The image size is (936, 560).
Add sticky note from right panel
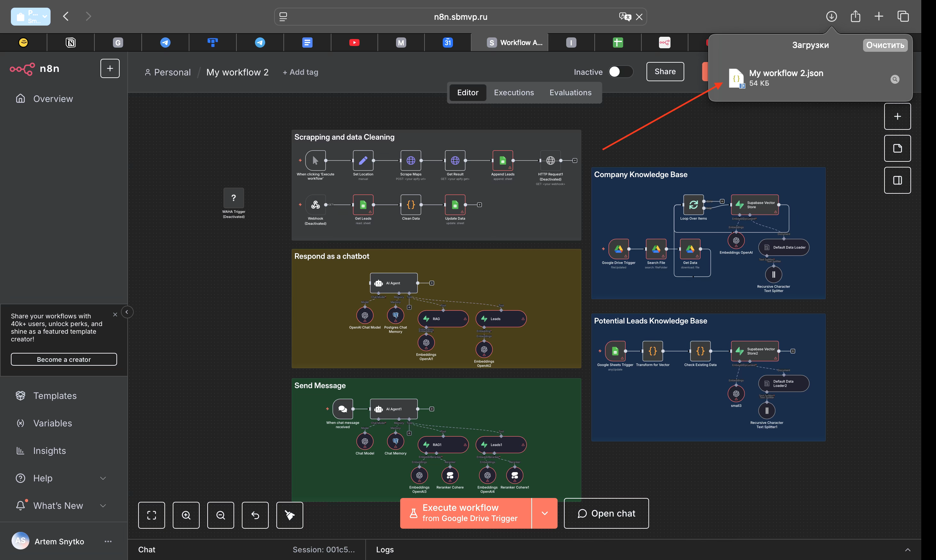897,148
